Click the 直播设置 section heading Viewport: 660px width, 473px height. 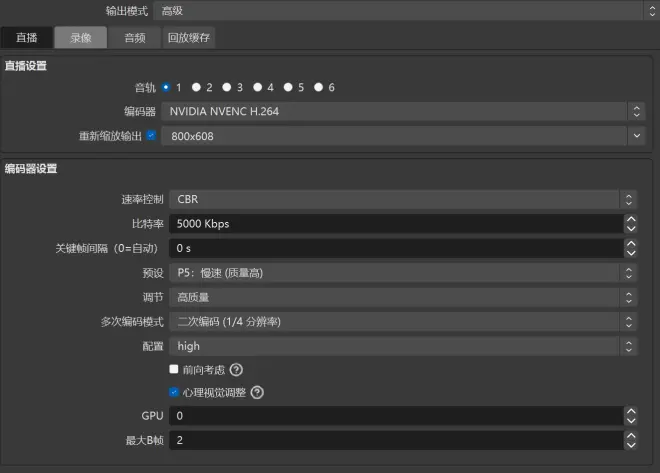[x=26, y=66]
